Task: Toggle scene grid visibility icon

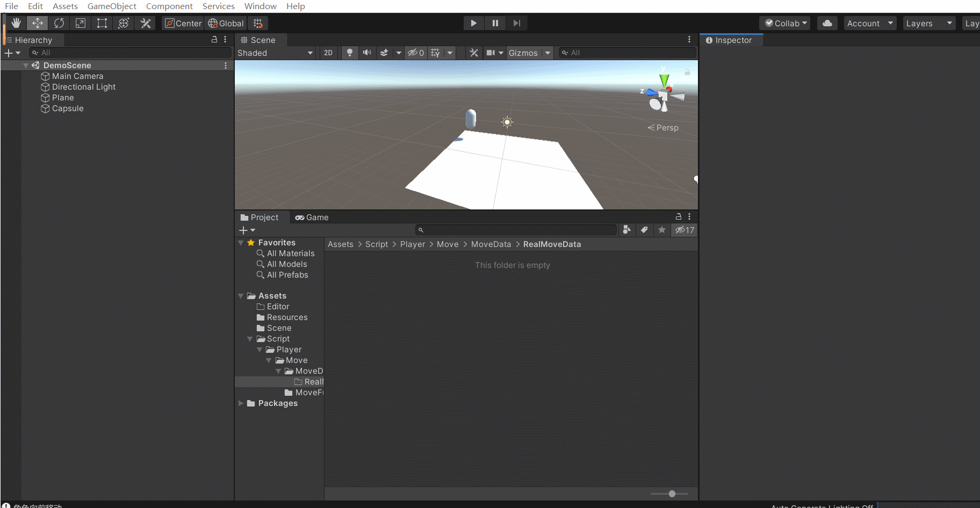Action: coord(436,53)
